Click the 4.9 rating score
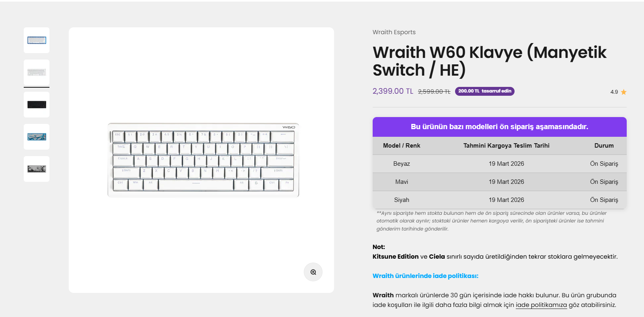The image size is (644, 317). click(614, 92)
